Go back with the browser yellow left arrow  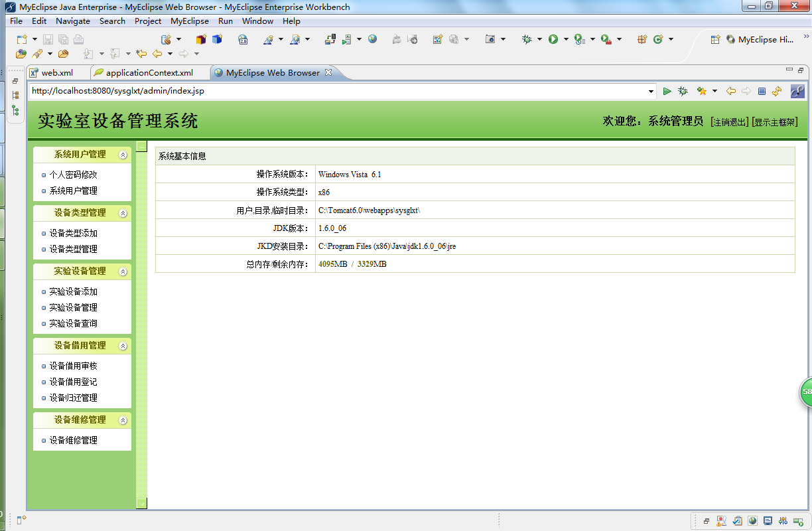pos(731,91)
